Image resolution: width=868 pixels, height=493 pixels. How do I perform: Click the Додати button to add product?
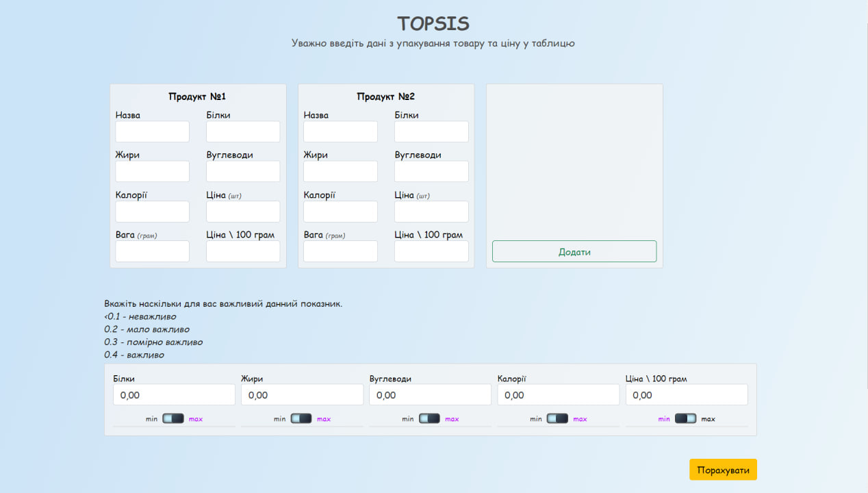pyautogui.click(x=574, y=251)
